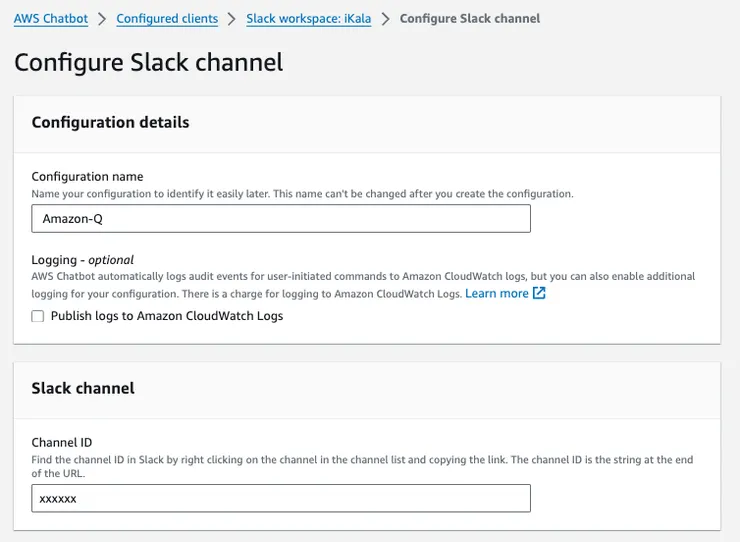Focus the Channel ID text field

pos(281,498)
